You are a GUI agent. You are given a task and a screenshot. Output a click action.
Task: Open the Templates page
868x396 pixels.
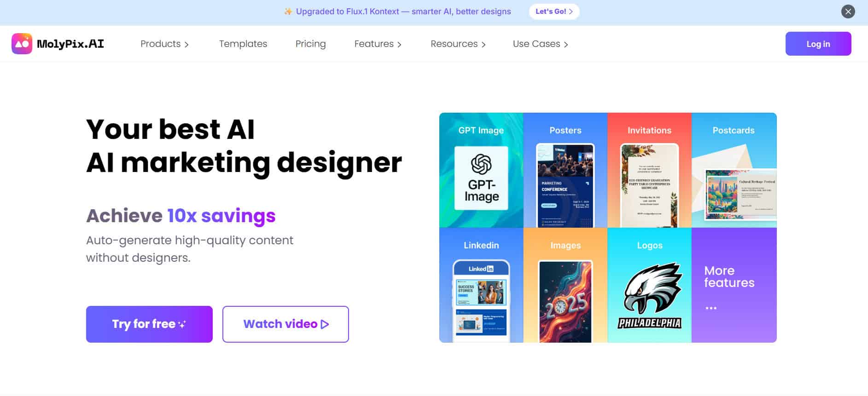tap(243, 44)
